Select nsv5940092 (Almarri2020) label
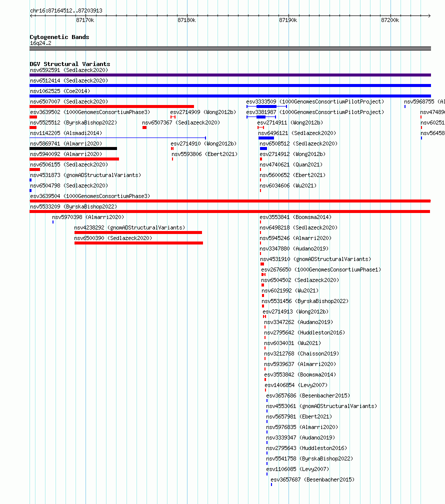The image size is (445, 504). coord(66,154)
